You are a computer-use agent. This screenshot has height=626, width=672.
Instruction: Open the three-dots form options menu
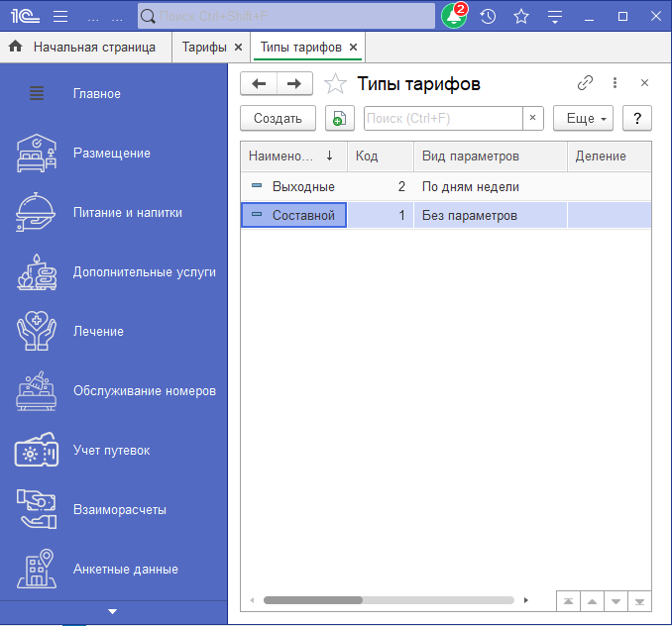(615, 84)
